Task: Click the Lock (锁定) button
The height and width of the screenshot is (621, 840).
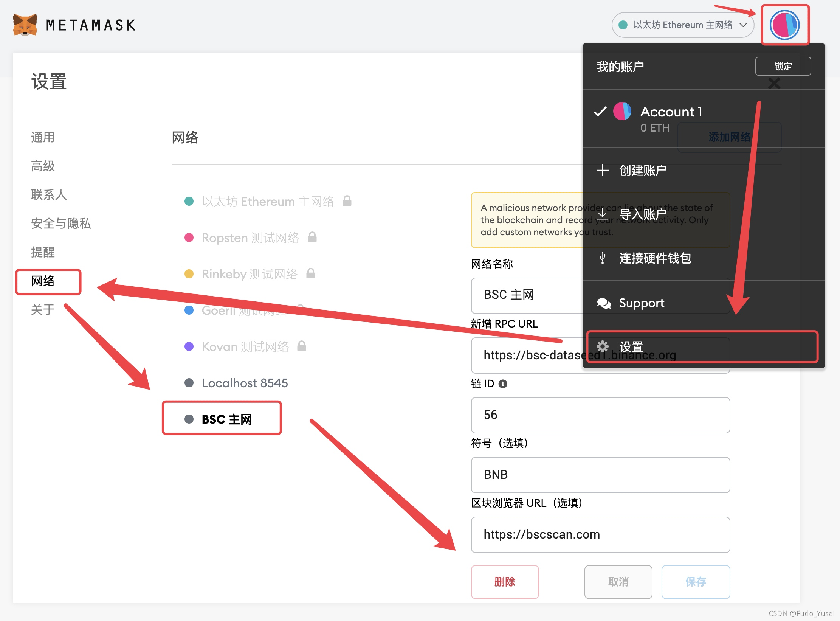Action: [783, 66]
